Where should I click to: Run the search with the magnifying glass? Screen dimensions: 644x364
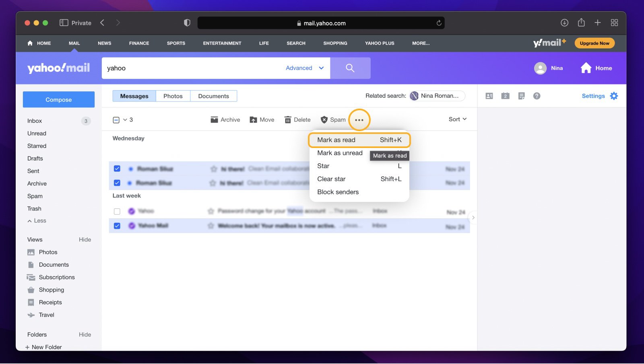point(350,68)
